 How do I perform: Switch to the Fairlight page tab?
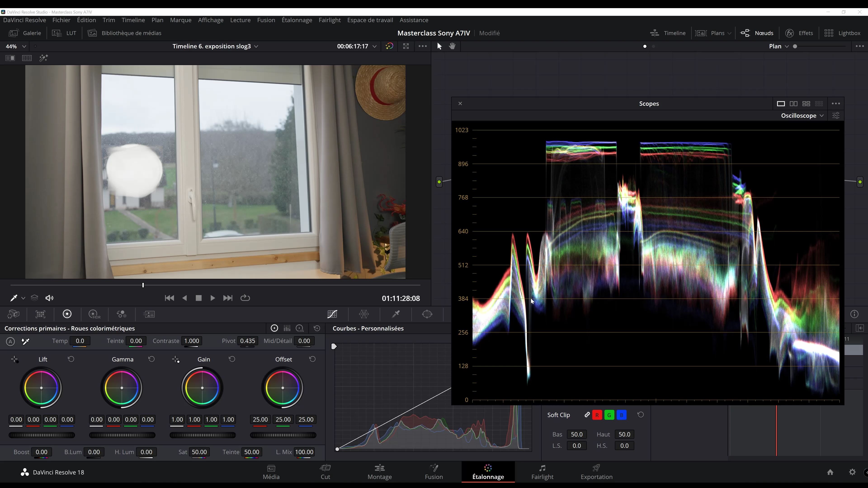click(542, 472)
